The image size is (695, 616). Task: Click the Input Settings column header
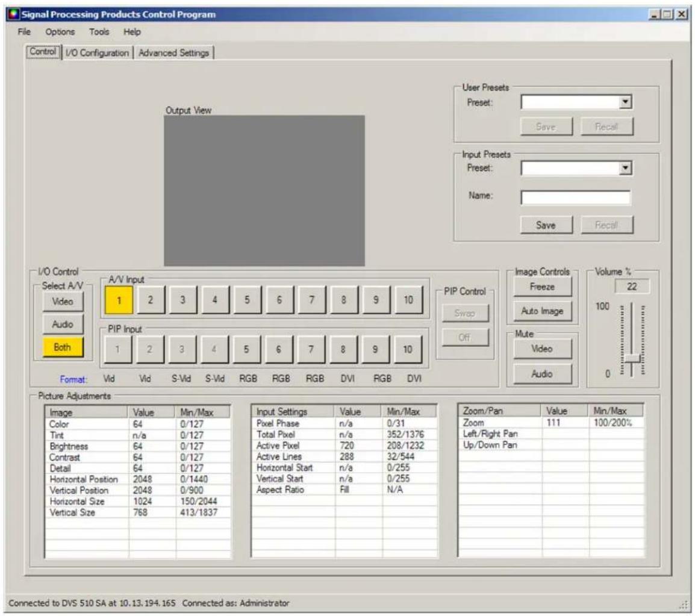click(293, 412)
